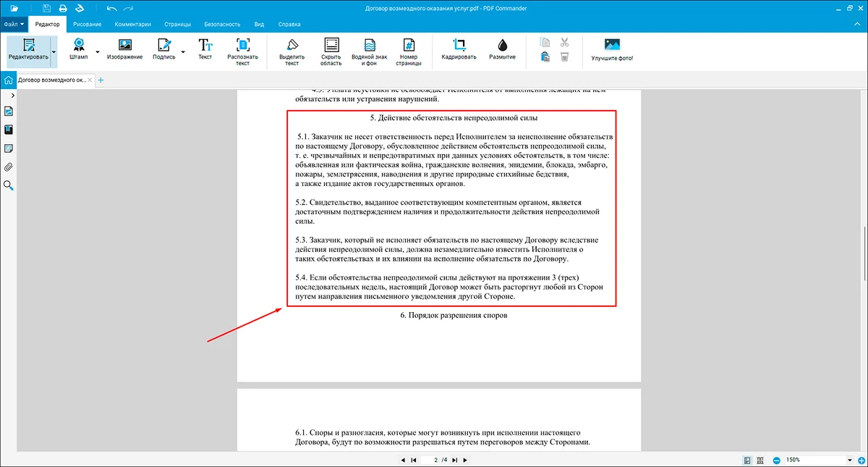
Task: Select the Кадрировать crop tool
Action: [x=459, y=50]
